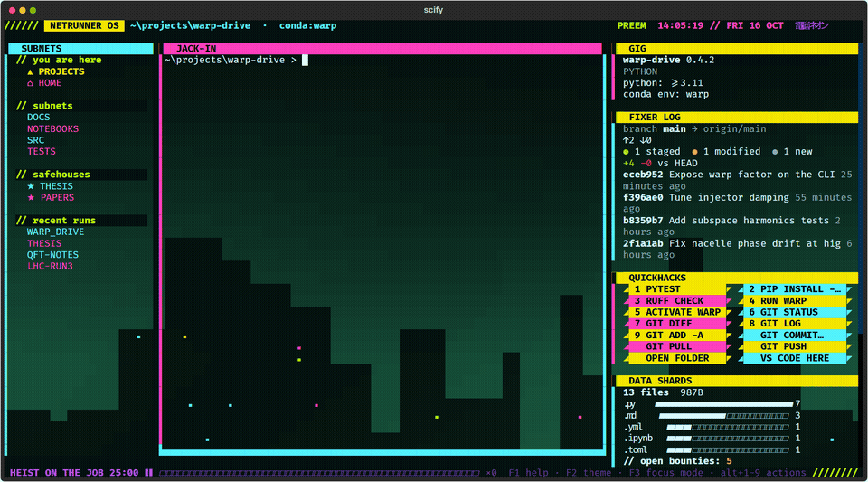Open QFT-NOTES recent run
Image resolution: width=868 pixels, height=482 pixels.
[x=52, y=254]
